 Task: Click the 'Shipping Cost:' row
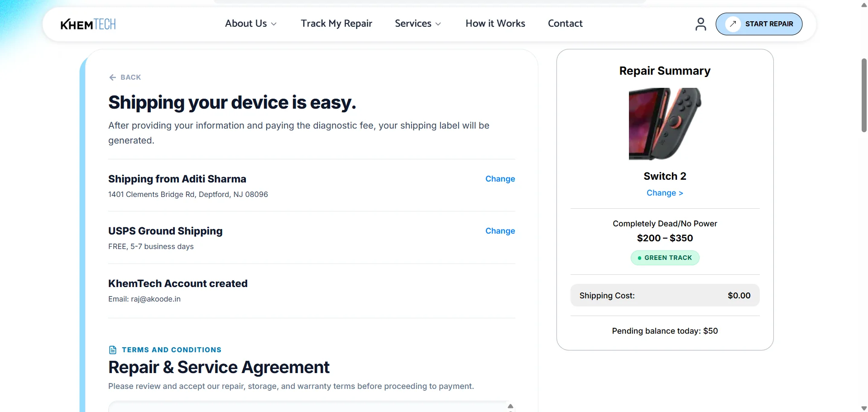[x=665, y=295]
